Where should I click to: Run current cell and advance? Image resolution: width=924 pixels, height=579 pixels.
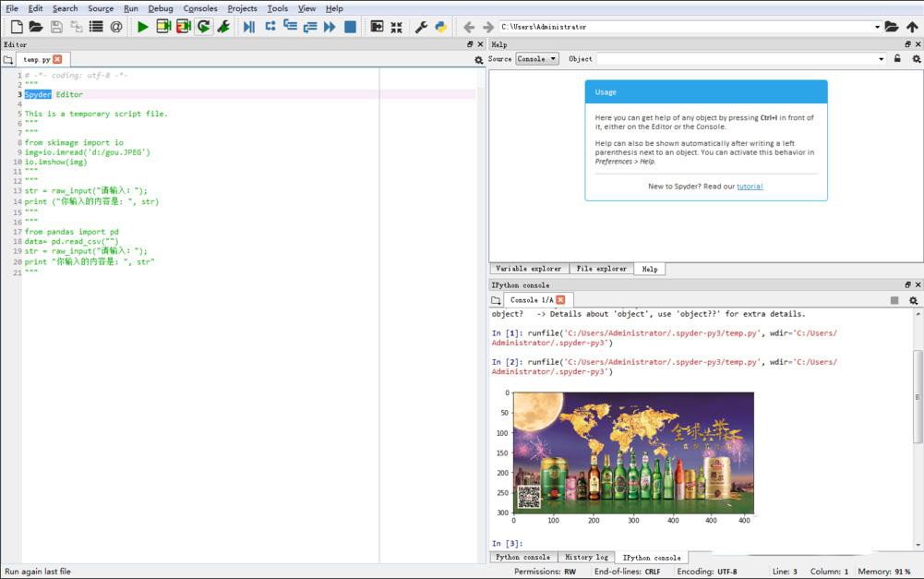(184, 27)
